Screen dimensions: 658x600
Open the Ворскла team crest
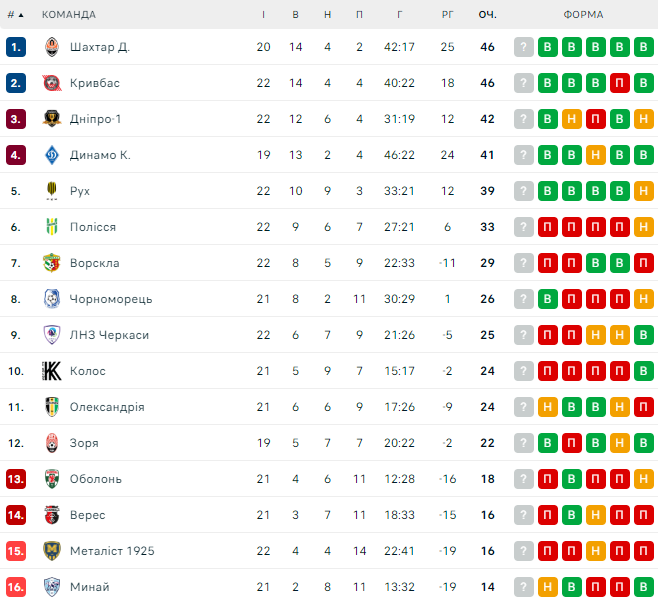52,263
